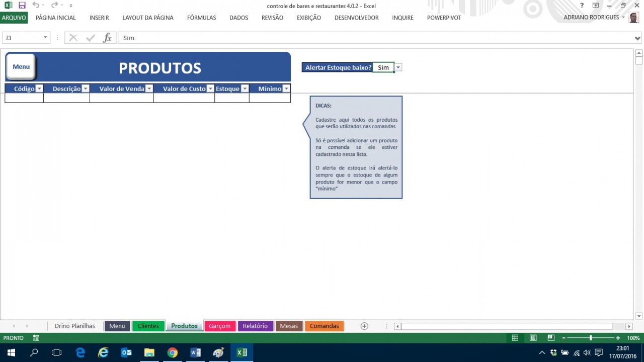Open Insert Function with the fx icon
Screen dimensions: 644x362
pyautogui.click(x=107, y=38)
